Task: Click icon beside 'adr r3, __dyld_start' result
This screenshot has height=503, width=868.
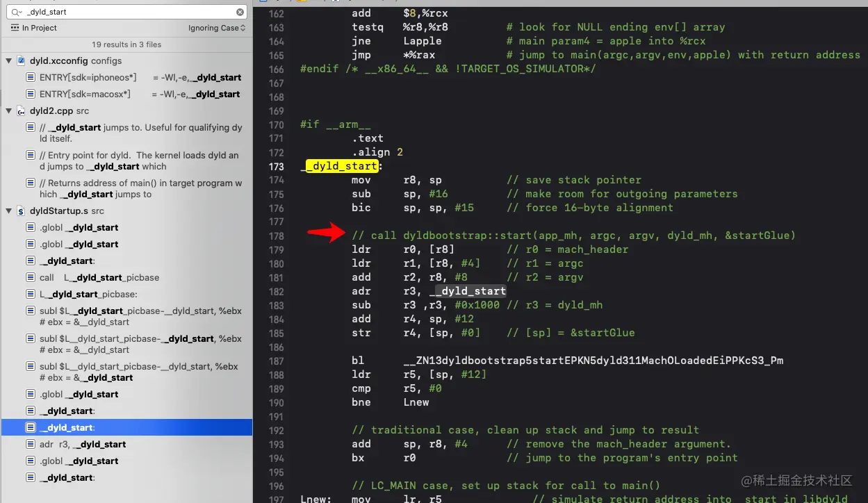Action: pyautogui.click(x=31, y=444)
